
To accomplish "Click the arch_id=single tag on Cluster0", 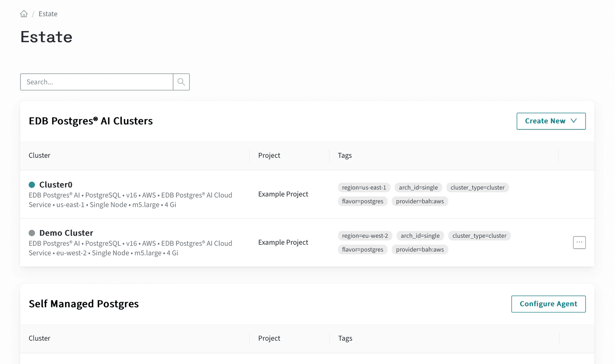I will pos(418,187).
